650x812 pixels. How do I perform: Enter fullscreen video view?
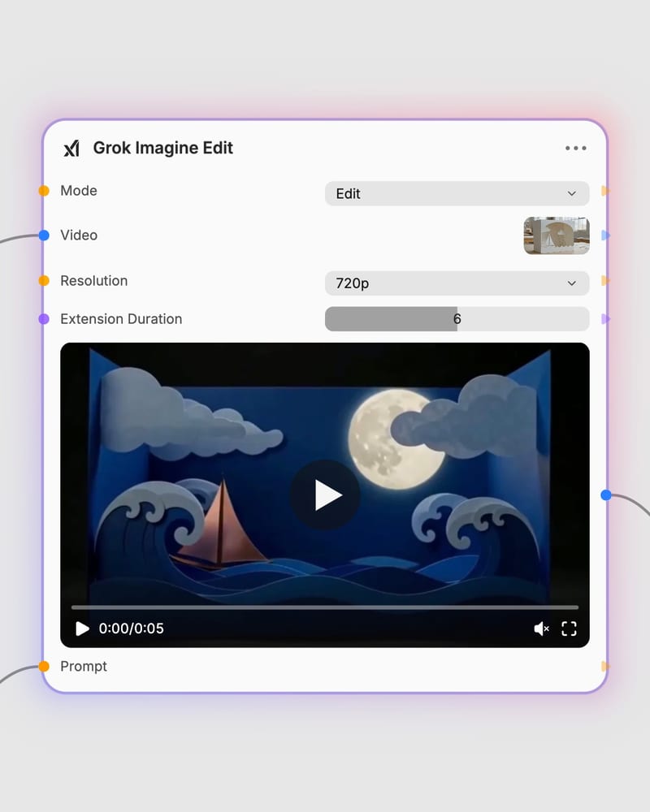569,628
